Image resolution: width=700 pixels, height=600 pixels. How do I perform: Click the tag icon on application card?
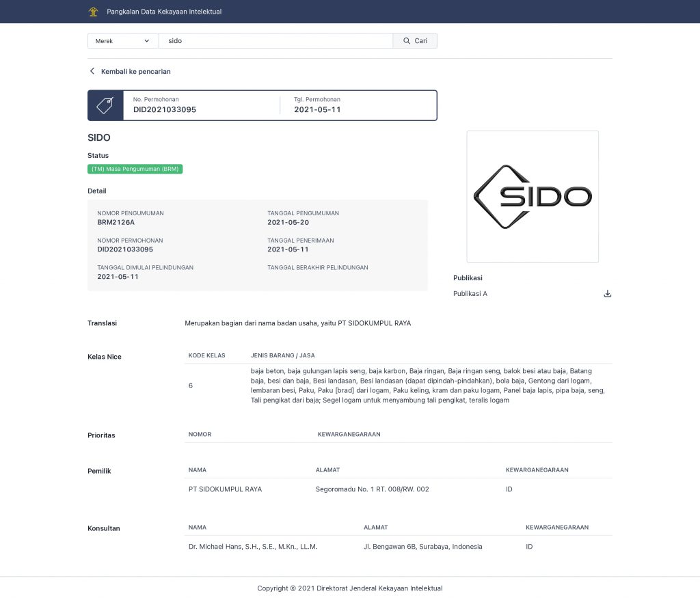[105, 105]
